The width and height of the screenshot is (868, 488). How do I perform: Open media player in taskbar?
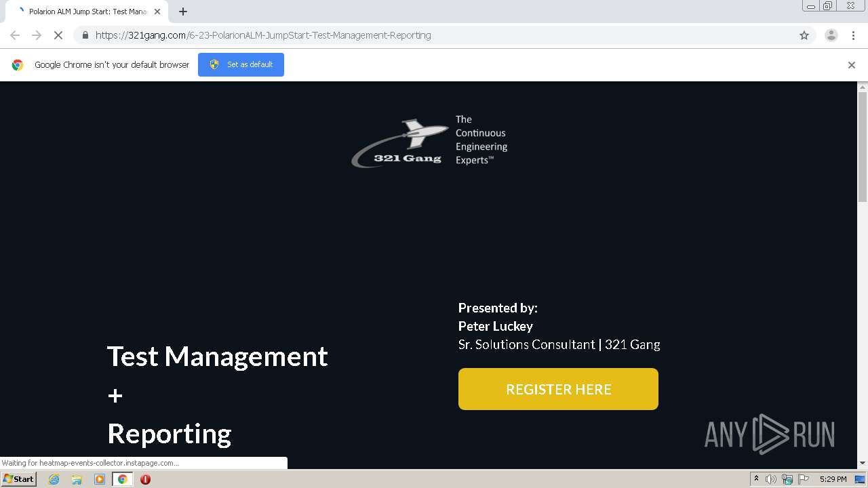(x=100, y=479)
